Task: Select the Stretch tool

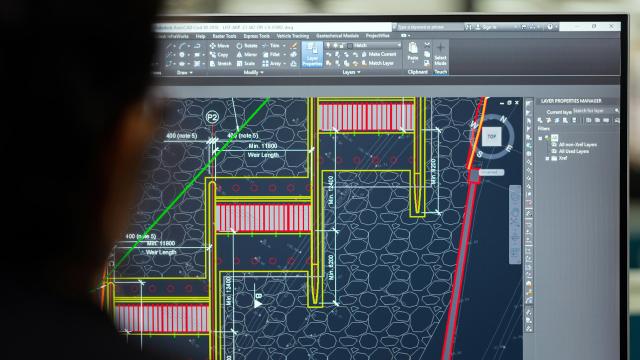Action: click(221, 64)
